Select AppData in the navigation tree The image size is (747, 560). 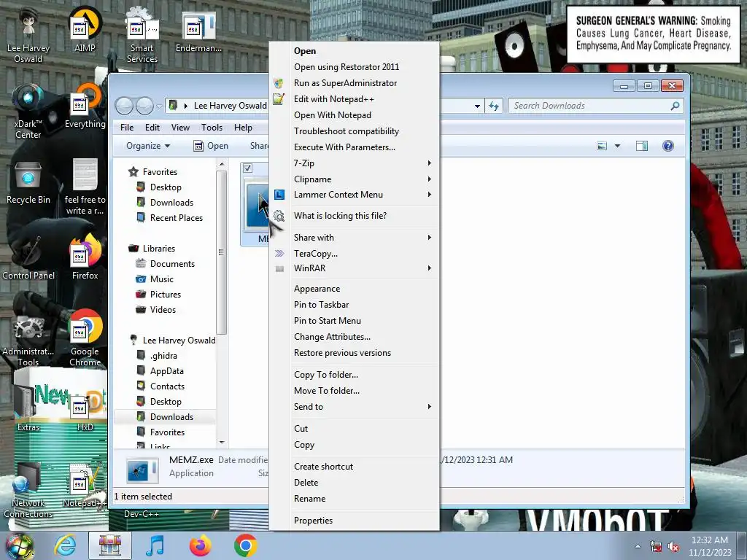(160, 370)
